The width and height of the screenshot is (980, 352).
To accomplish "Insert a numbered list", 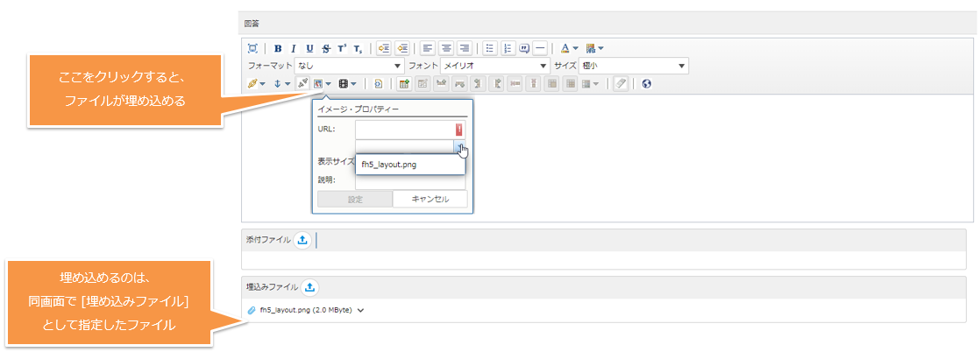I will click(508, 48).
